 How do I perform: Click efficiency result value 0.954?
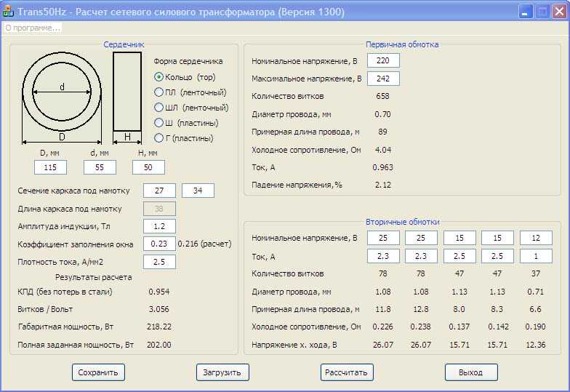(x=159, y=292)
